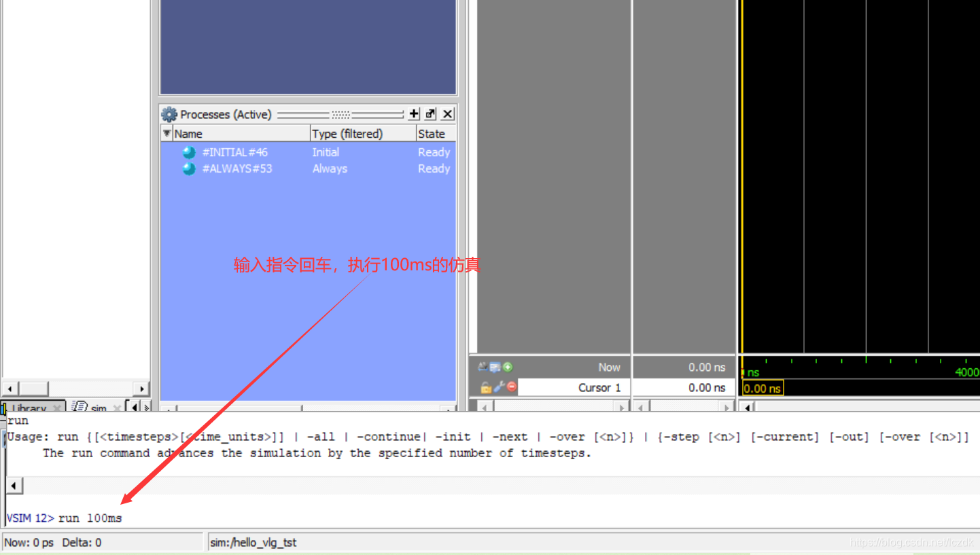Click the 'Now: 0 ps Delta: 0' status field
Screen dimensions: 980x555
(103, 542)
